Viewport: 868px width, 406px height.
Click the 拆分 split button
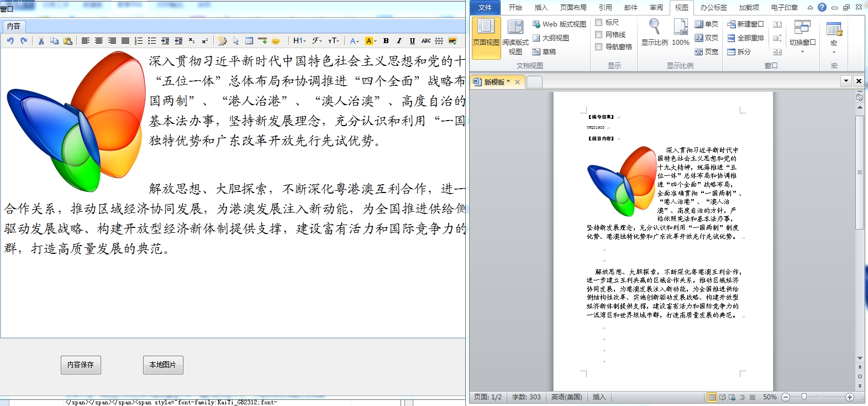click(x=739, y=52)
